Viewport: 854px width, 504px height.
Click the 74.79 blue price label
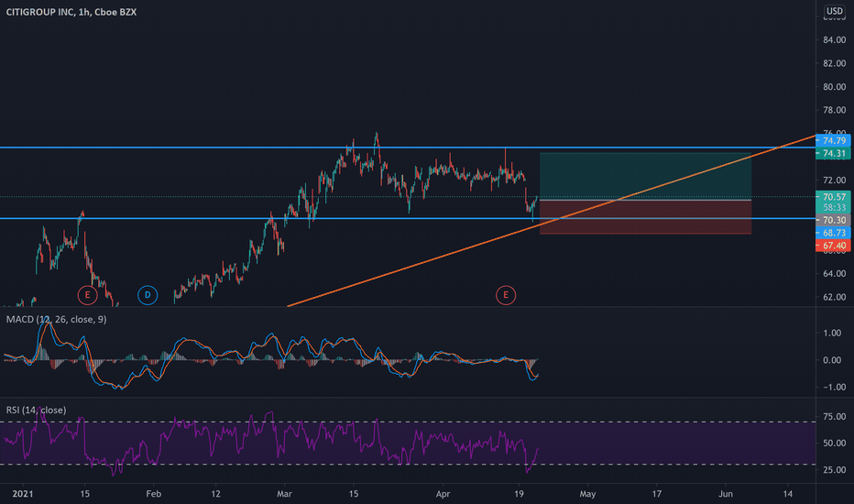(833, 141)
